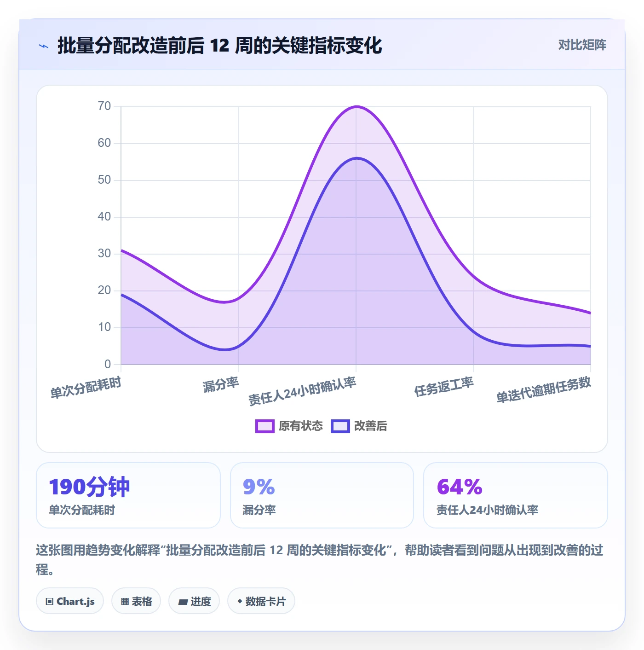
Task: Click the 表格 chip grid icon
Action: click(125, 602)
